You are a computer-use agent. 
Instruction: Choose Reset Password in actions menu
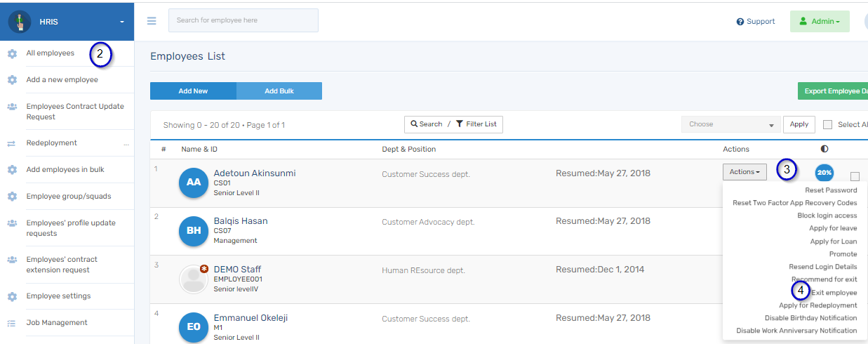coord(831,190)
